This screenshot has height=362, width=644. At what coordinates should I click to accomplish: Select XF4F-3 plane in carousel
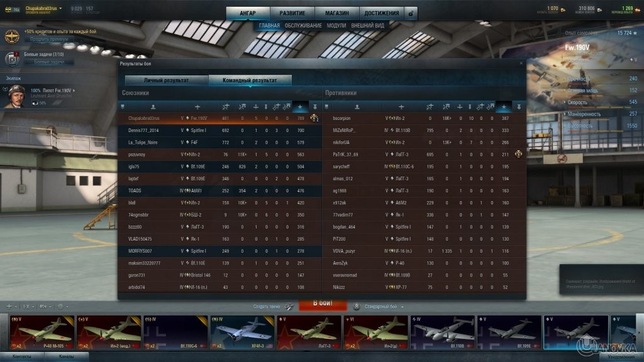click(x=242, y=332)
